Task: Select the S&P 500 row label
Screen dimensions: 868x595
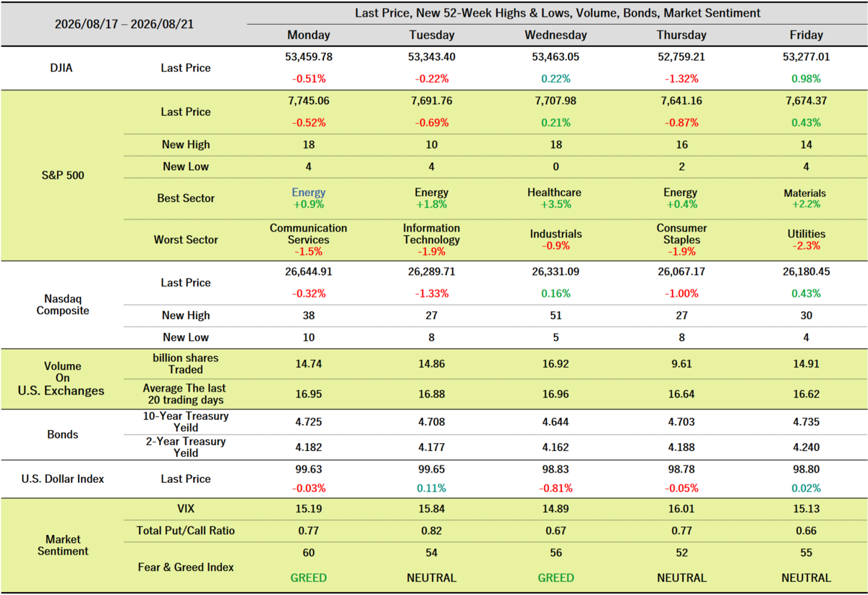Action: tap(61, 175)
